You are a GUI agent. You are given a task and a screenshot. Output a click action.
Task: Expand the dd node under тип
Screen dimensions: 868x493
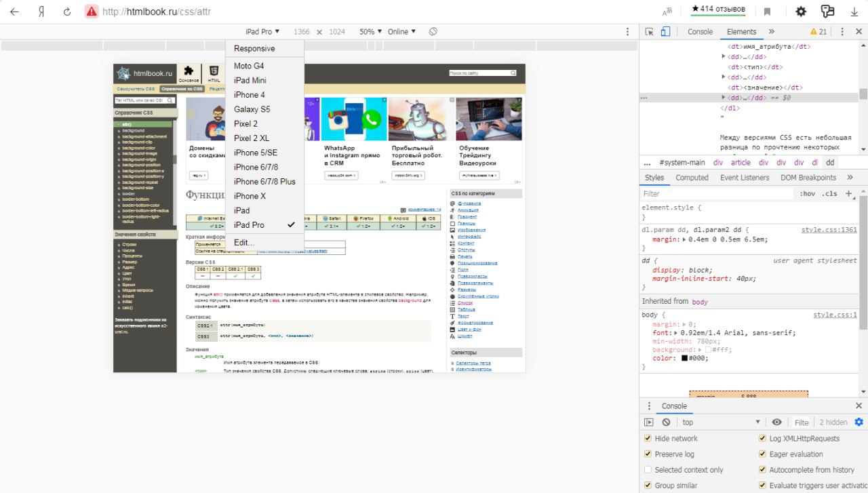(724, 77)
